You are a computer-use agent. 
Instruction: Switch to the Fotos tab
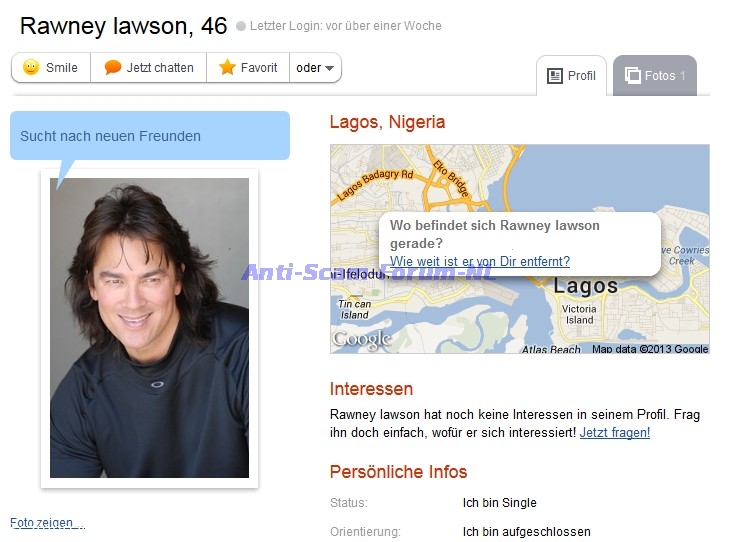[654, 76]
